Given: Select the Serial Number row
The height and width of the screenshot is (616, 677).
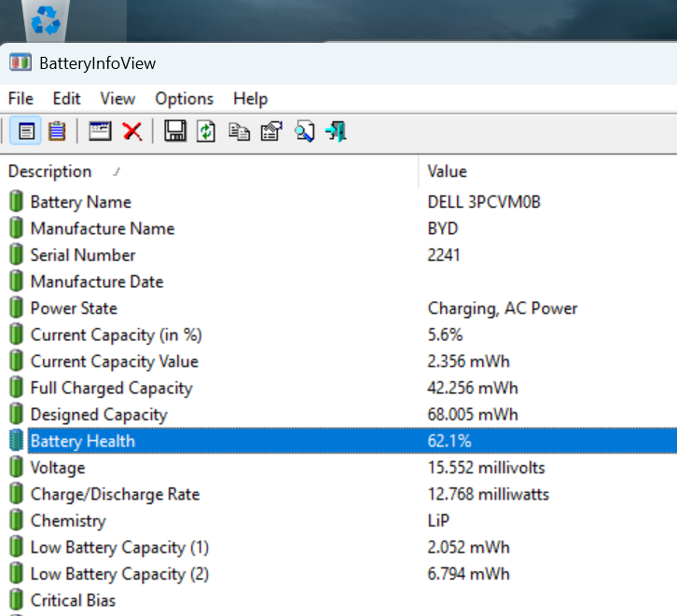Looking at the screenshot, I should click(x=338, y=255).
